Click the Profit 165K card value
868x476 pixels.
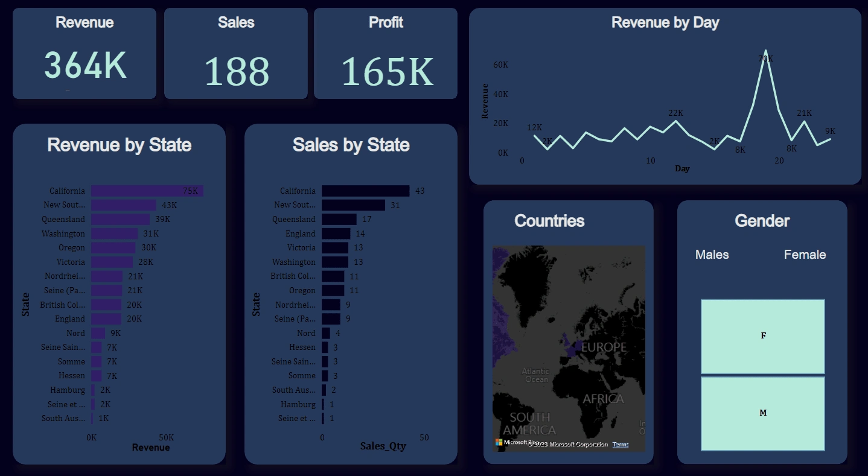(387, 71)
